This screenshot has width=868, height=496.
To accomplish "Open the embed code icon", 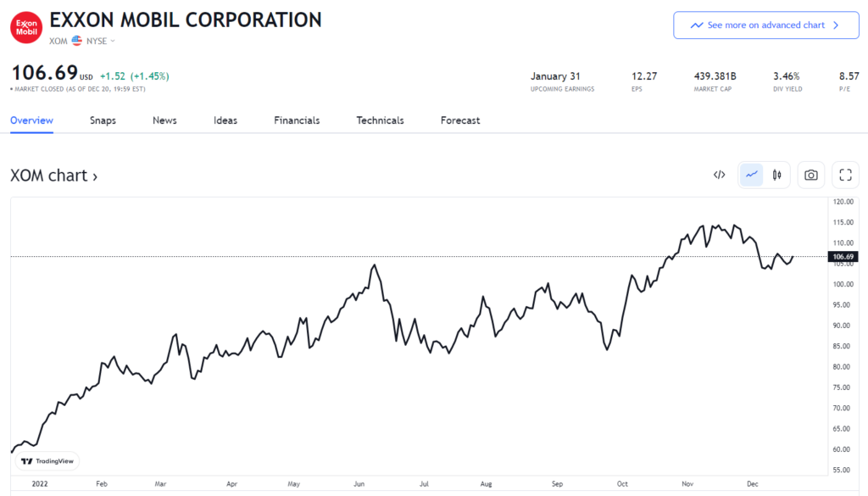I will tap(719, 175).
